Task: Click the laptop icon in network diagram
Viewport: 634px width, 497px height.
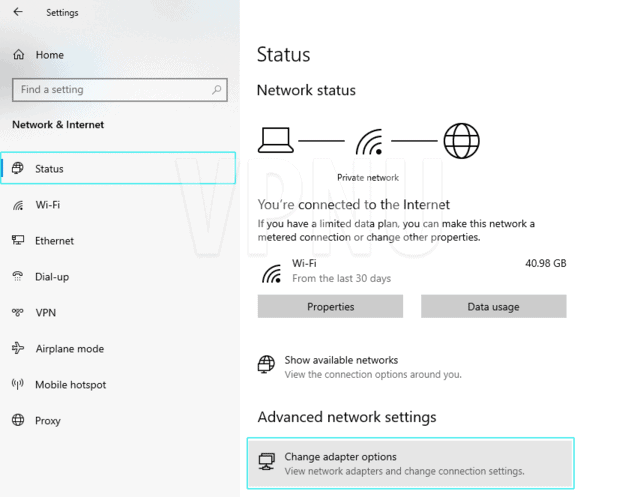Action: click(276, 140)
